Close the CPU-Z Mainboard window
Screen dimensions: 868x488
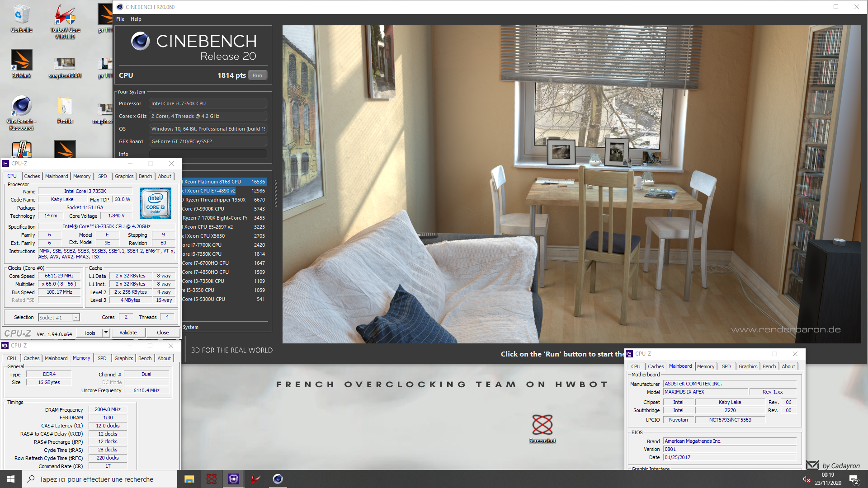(795, 354)
